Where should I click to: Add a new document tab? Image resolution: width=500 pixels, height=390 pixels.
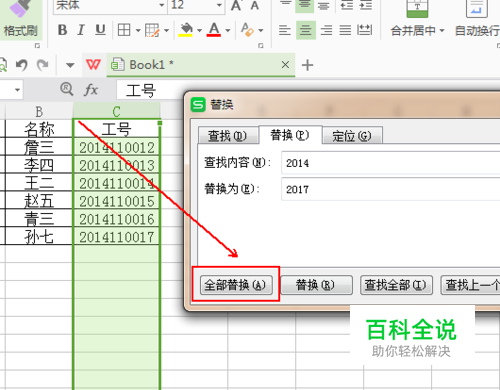coord(307,65)
